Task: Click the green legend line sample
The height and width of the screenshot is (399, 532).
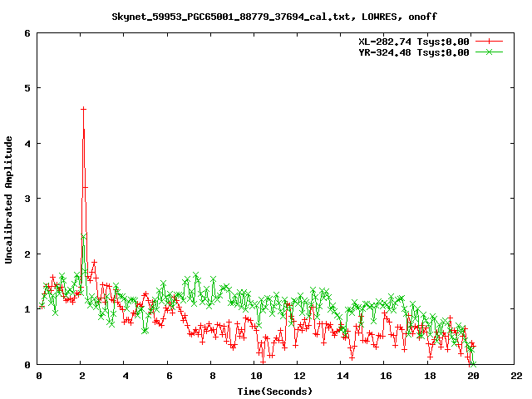Action: coord(489,52)
